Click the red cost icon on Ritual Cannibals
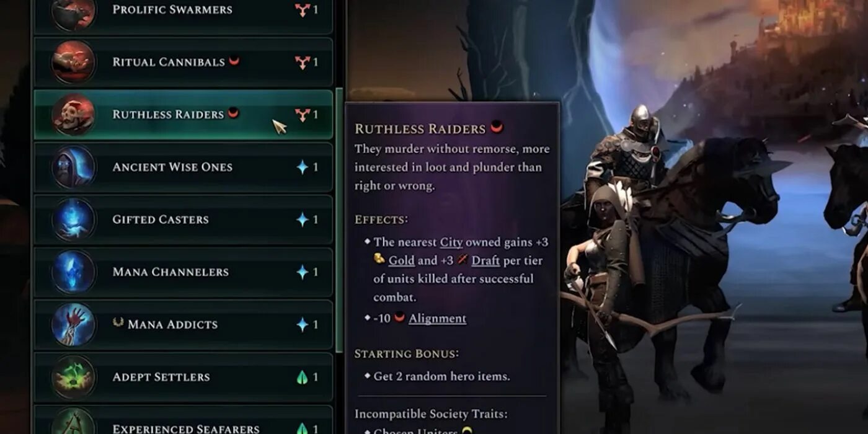The height and width of the screenshot is (434, 868). click(302, 62)
